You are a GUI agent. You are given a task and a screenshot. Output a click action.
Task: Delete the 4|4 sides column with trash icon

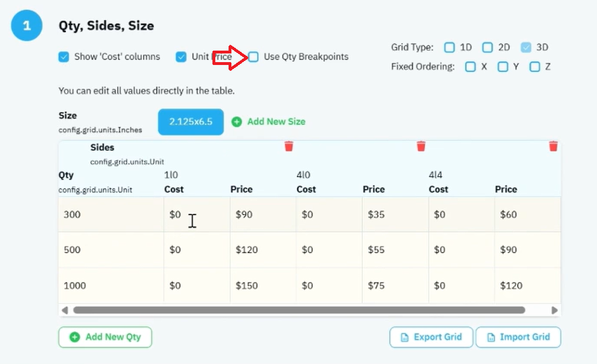click(x=553, y=147)
